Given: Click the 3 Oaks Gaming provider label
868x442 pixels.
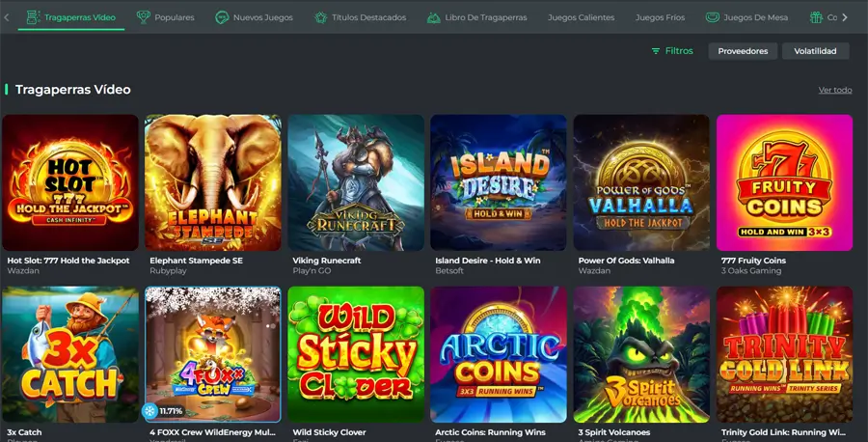Looking at the screenshot, I should tap(751, 271).
